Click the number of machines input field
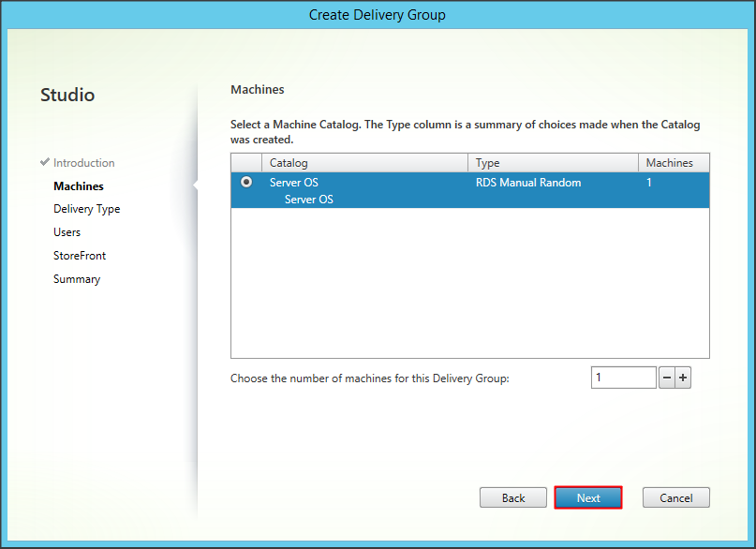This screenshot has height=549, width=756. [x=623, y=378]
